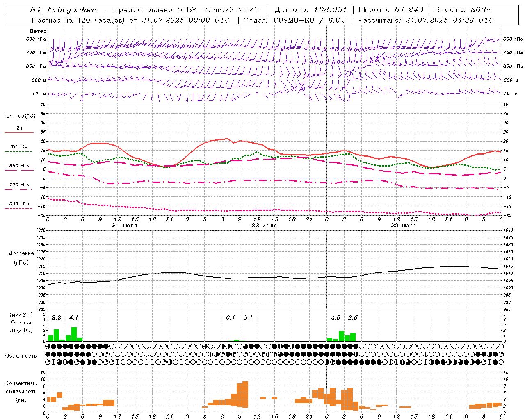525x420 pixels.
Task: Click the Облачность cloud cover label
Action: 21,356
